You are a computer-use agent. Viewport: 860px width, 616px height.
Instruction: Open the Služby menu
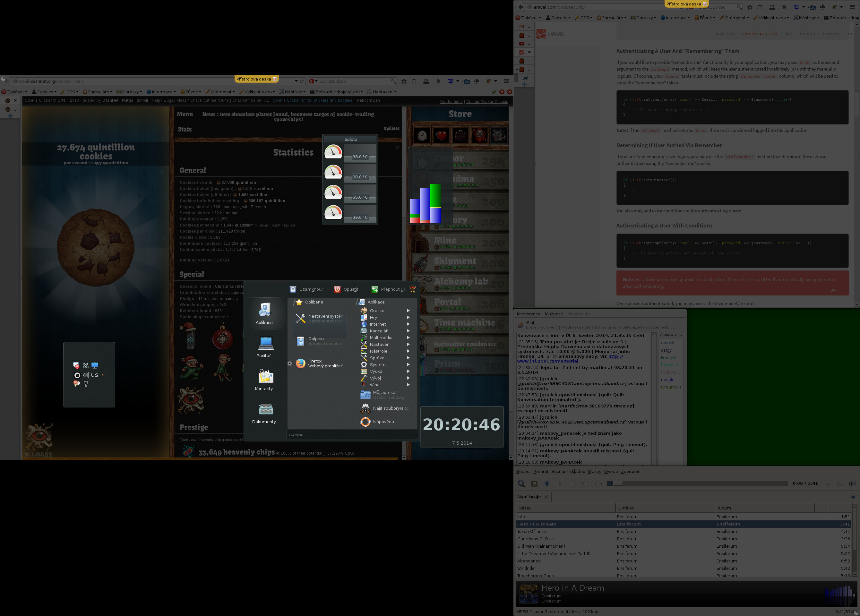pos(594,471)
